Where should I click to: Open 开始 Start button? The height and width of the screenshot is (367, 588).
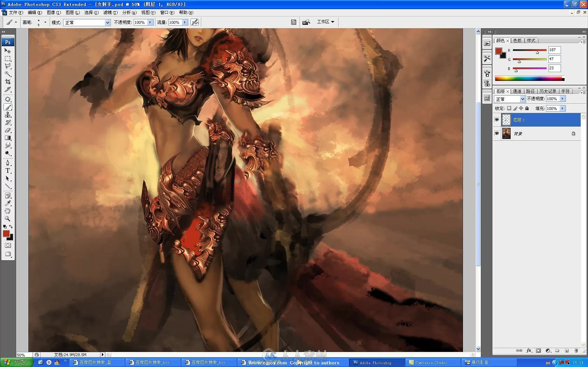click(17, 362)
